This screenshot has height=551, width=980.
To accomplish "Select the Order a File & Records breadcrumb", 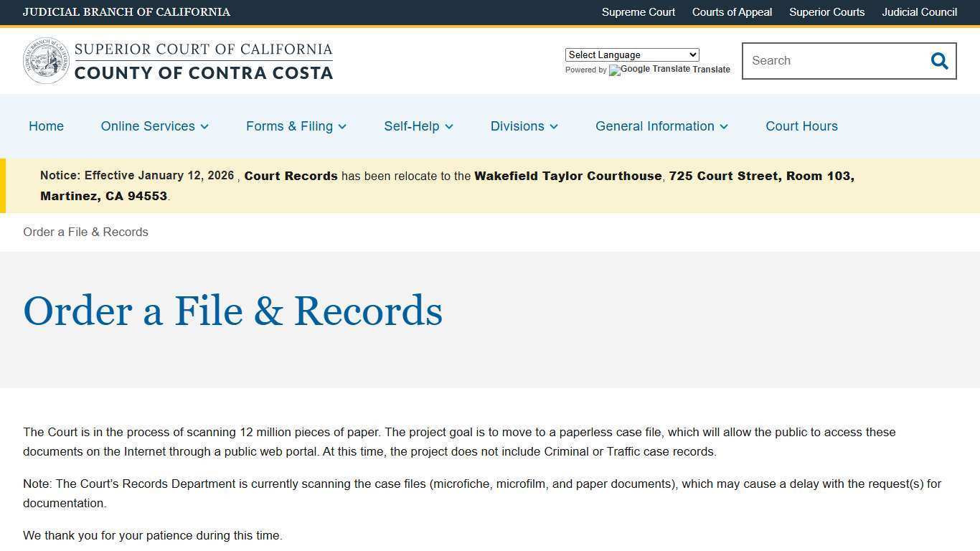I will click(x=85, y=232).
